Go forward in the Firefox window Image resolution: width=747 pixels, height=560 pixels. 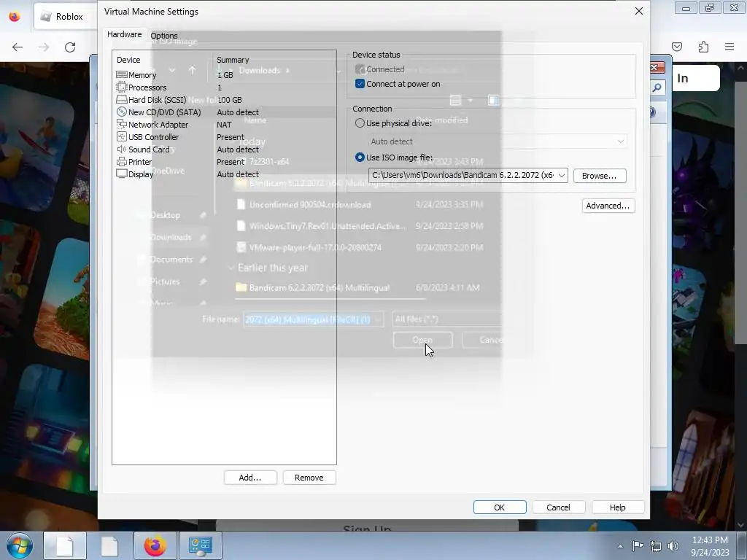pos(44,47)
